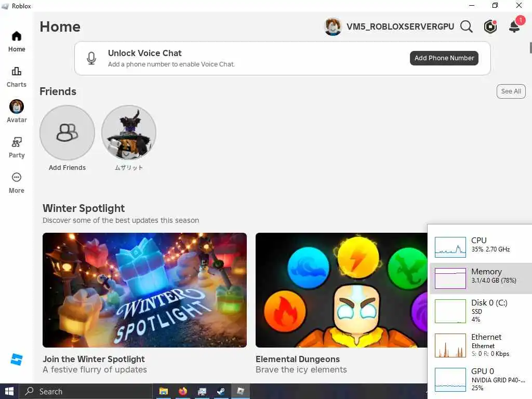
Task: Click the Roblox taskbar icon
Action: 241,392
